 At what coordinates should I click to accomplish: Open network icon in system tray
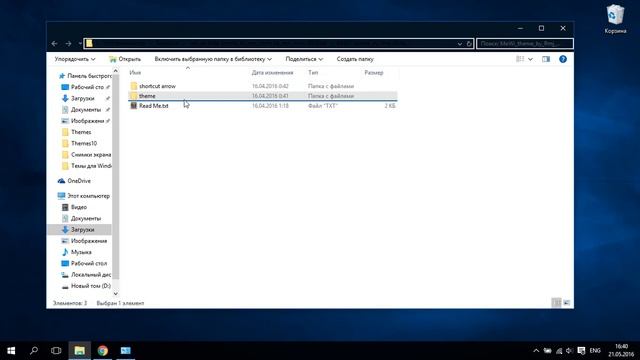pos(559,351)
